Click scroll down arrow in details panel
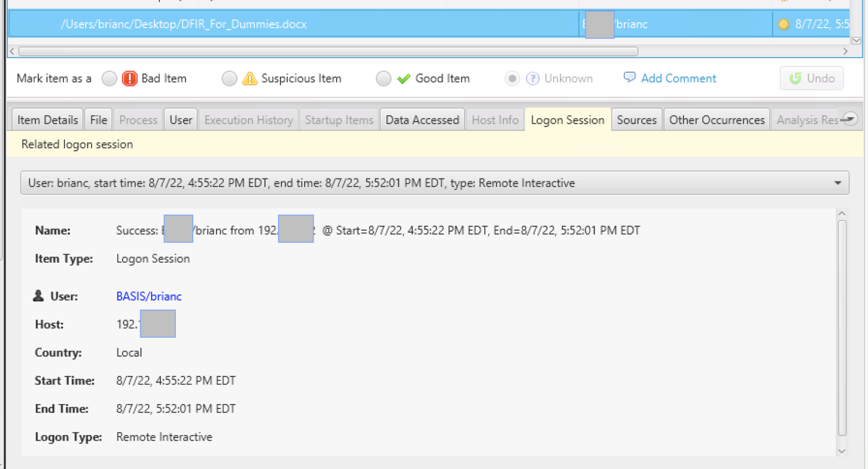868x469 pixels. tap(841, 451)
